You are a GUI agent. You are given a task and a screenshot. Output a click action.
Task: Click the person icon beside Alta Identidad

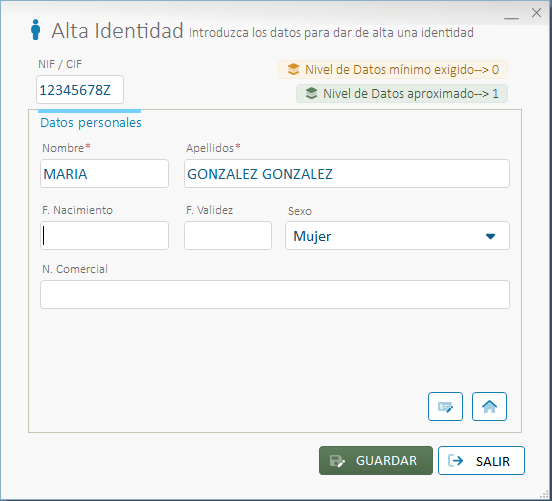point(35,30)
